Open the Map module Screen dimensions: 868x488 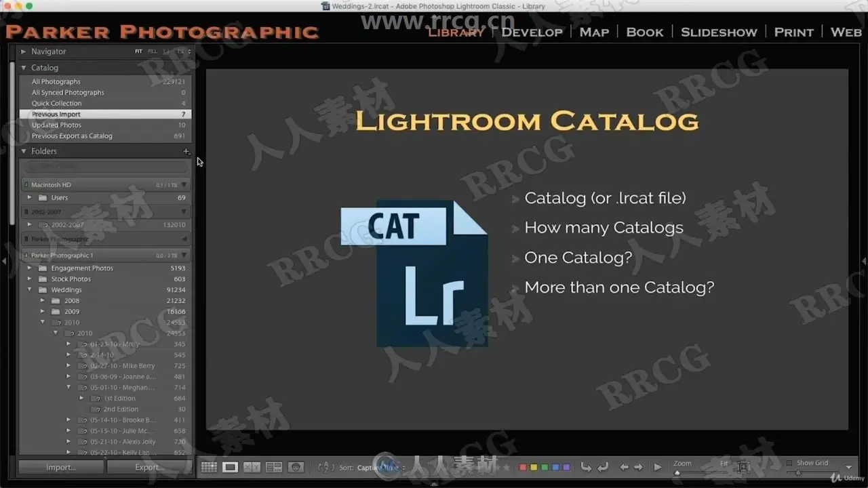594,32
